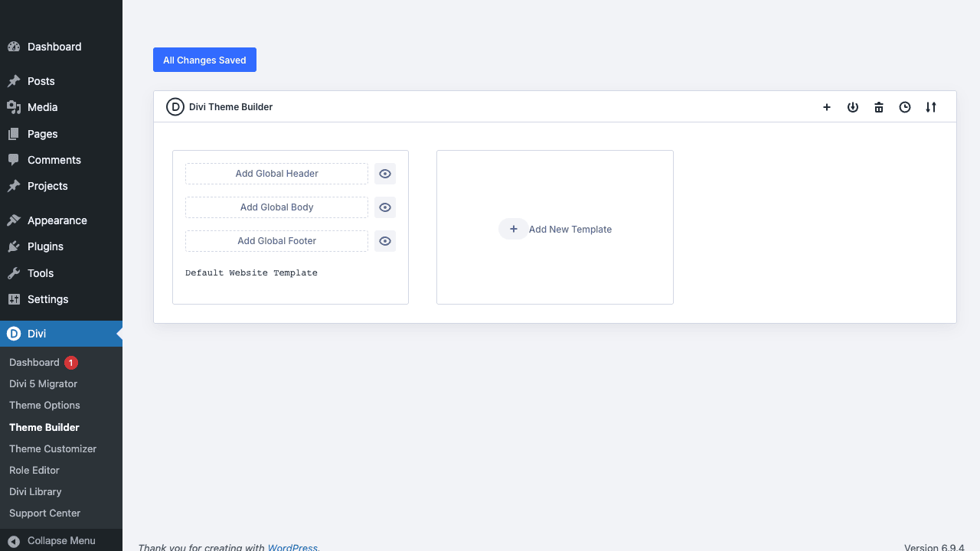Click the Default Website Template label

(x=251, y=273)
